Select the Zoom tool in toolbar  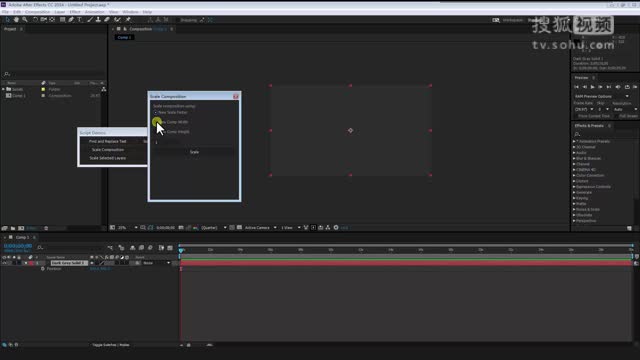click(x=25, y=20)
